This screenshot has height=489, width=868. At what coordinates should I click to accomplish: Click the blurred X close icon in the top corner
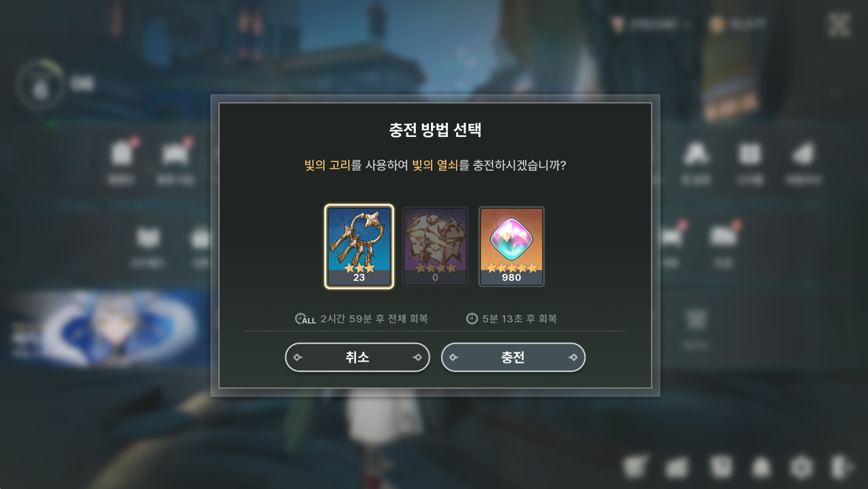click(x=839, y=25)
